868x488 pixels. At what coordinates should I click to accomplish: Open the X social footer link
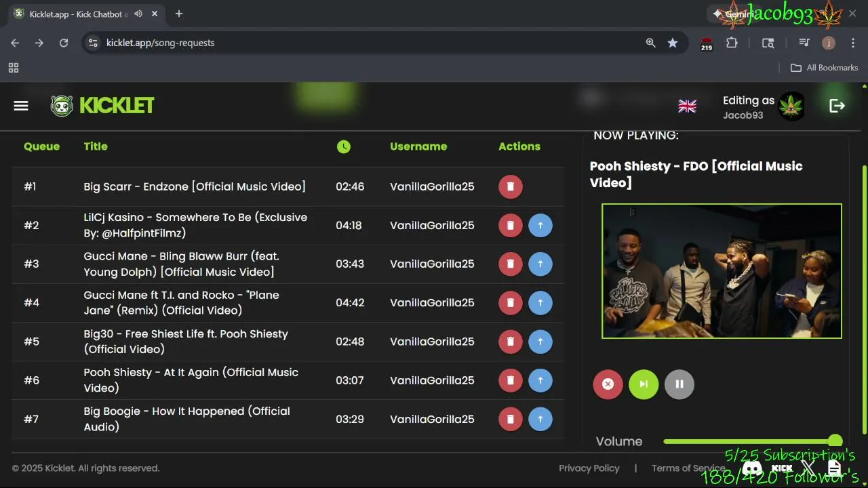808,468
